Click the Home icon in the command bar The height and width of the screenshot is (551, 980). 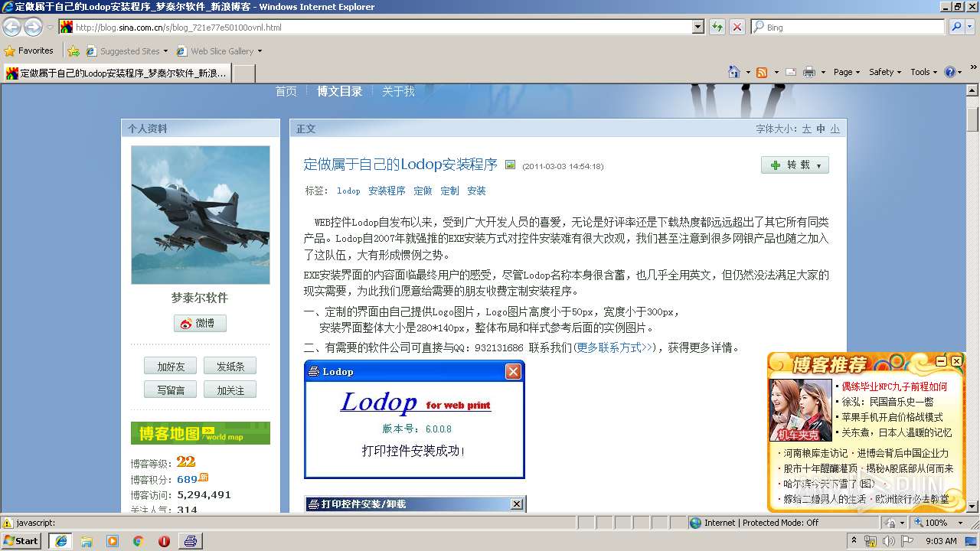(x=734, y=72)
